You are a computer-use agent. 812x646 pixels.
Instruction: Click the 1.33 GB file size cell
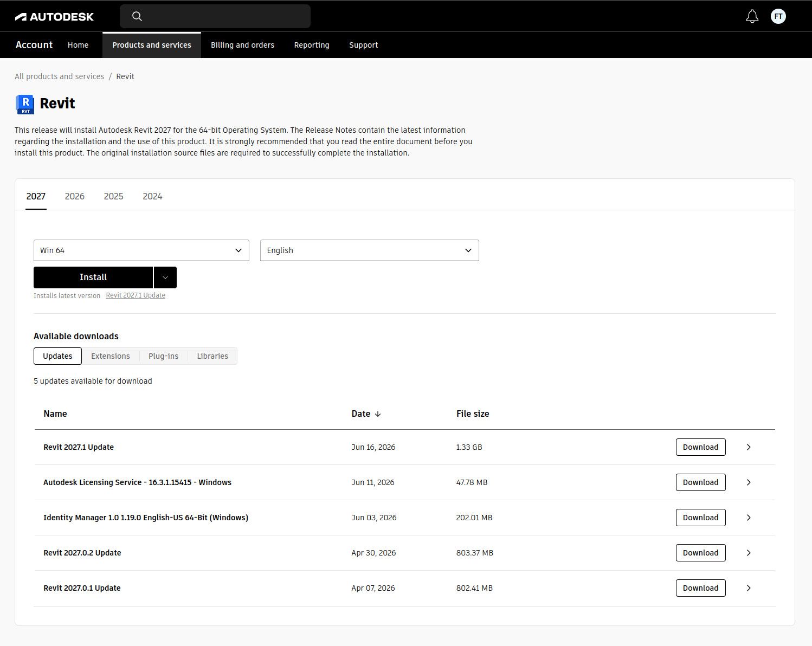[x=469, y=447]
